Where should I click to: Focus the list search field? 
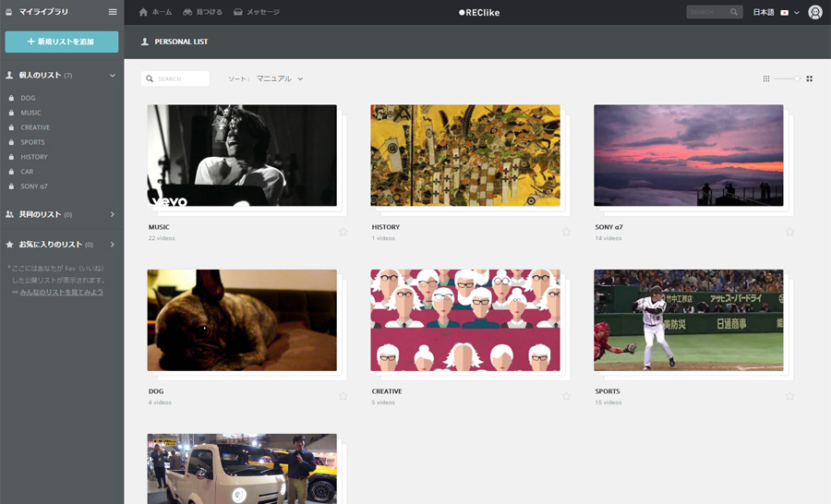[175, 78]
